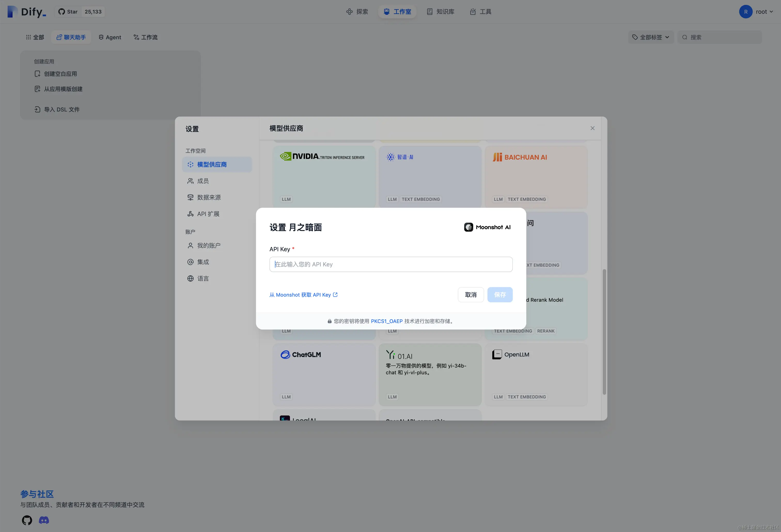Click the 语言 globe icon
Screen dimensions: 781x532
191,279
